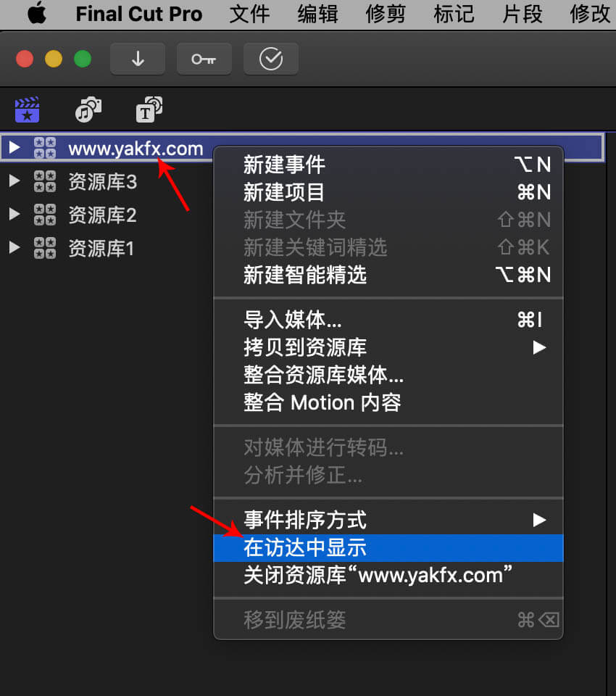This screenshot has height=696, width=616.
Task: Choose 整合资源库媒体... from the context menu
Action: point(388,375)
